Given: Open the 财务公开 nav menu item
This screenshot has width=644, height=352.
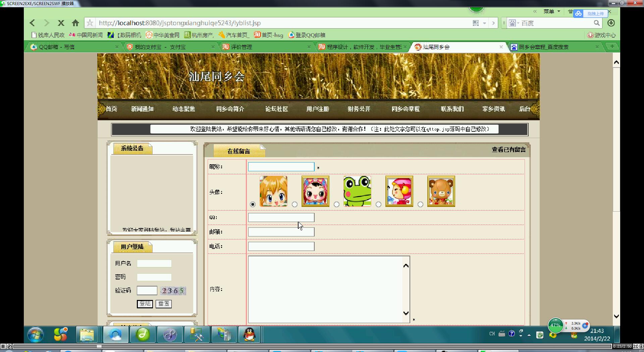Looking at the screenshot, I should tap(359, 109).
